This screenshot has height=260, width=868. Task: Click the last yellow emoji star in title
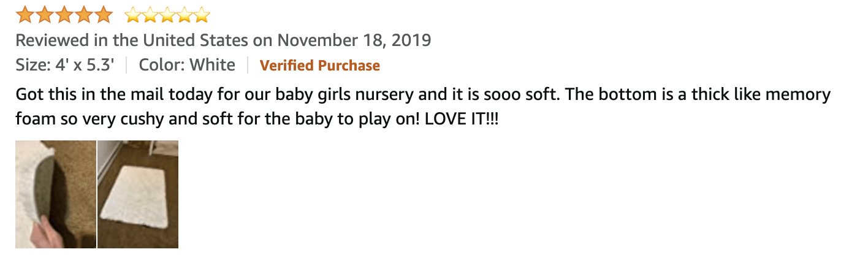(x=202, y=15)
